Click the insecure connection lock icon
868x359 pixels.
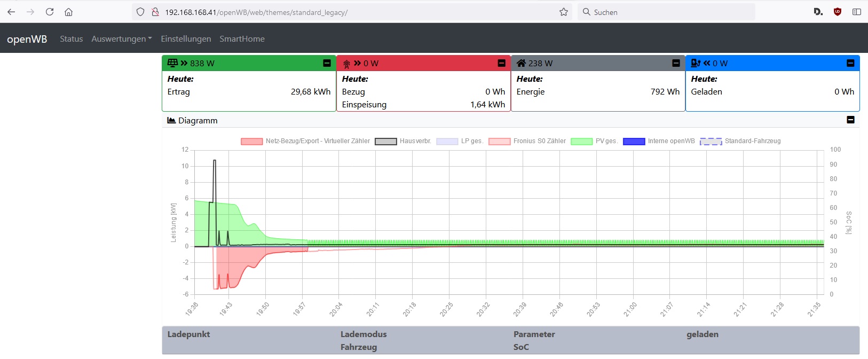tap(155, 12)
